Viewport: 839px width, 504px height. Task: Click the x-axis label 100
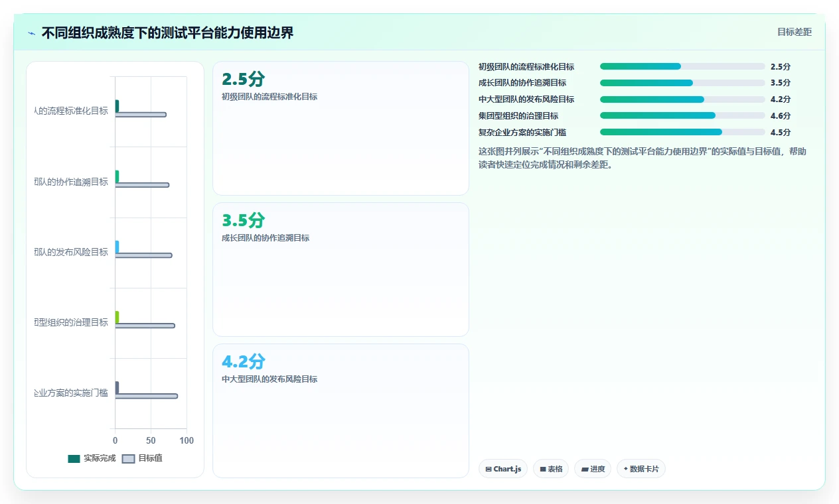point(187,441)
